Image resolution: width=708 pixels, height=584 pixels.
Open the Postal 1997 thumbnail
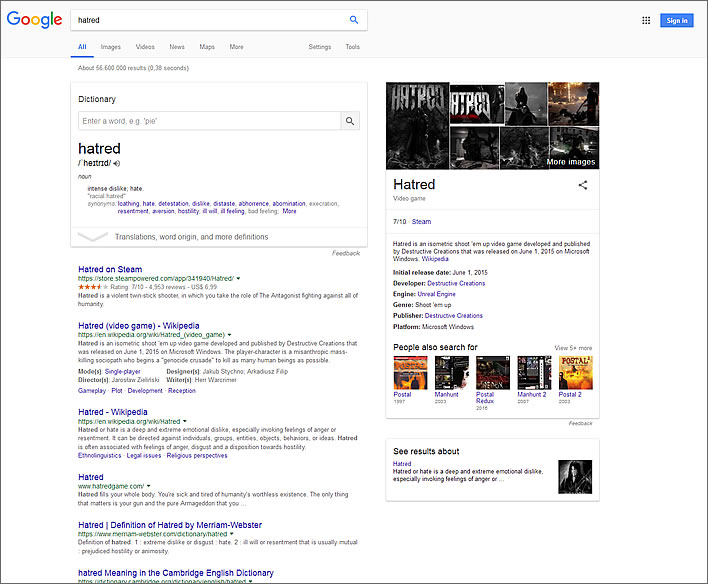click(410, 373)
